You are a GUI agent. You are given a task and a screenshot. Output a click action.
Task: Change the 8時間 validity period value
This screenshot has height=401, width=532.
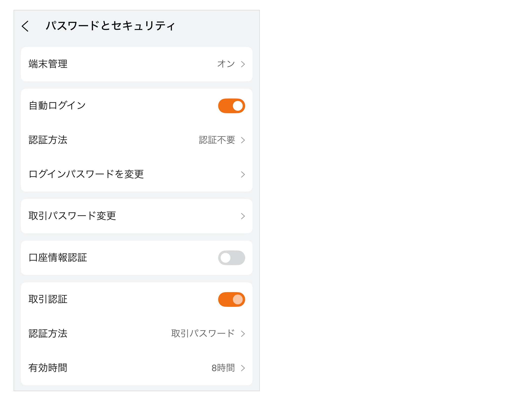click(x=223, y=368)
